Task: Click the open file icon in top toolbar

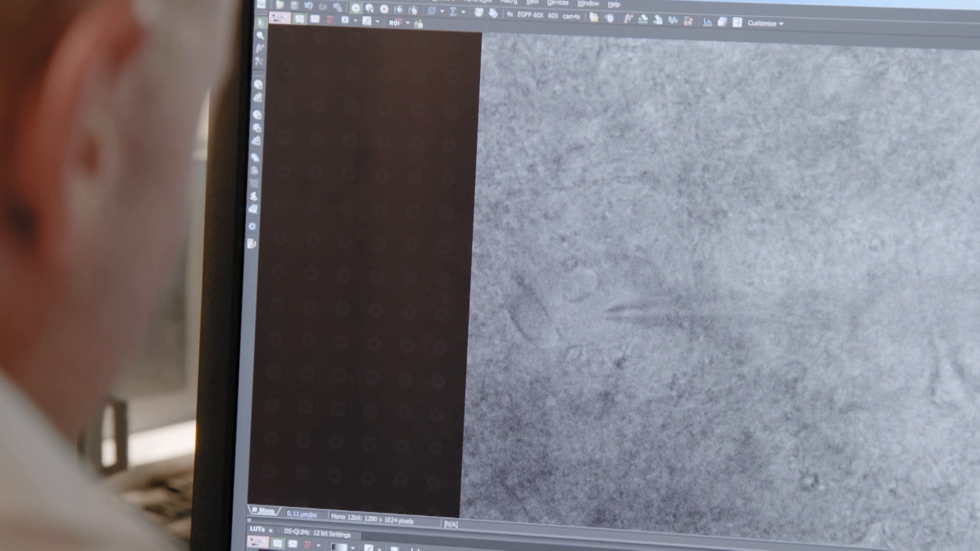Action: 280,5
